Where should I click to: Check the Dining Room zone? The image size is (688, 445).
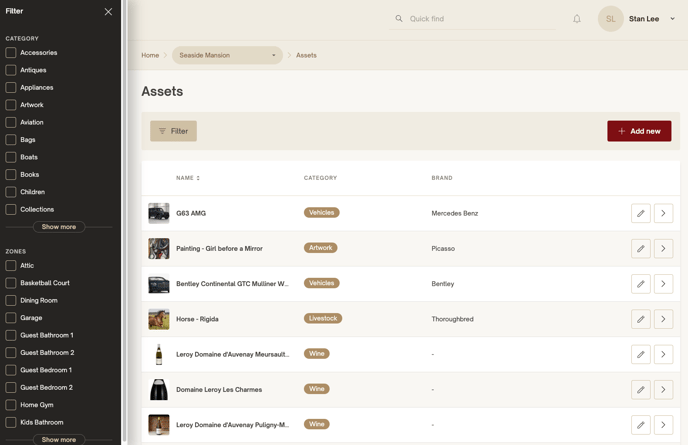coord(11,301)
